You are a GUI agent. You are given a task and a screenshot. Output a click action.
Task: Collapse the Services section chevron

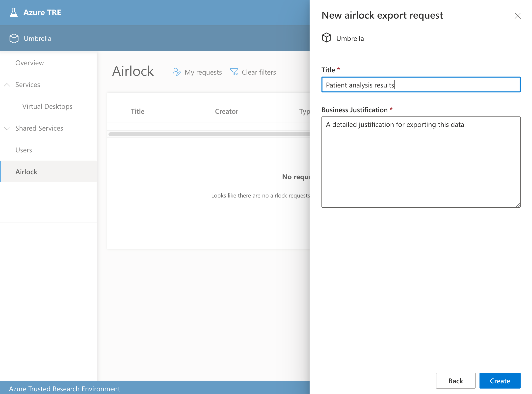(x=7, y=85)
